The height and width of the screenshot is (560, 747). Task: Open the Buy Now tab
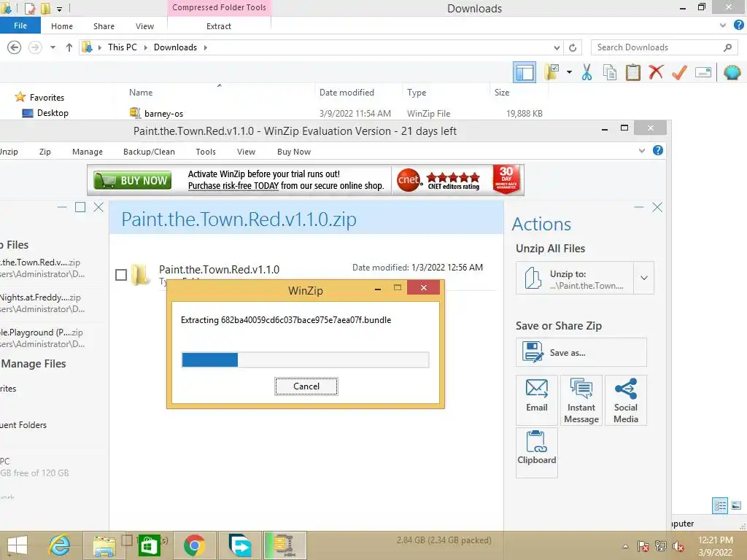[294, 152]
